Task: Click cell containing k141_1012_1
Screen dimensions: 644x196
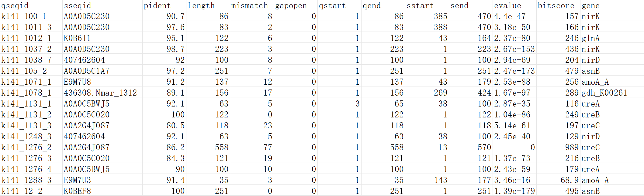Action: 31,38
